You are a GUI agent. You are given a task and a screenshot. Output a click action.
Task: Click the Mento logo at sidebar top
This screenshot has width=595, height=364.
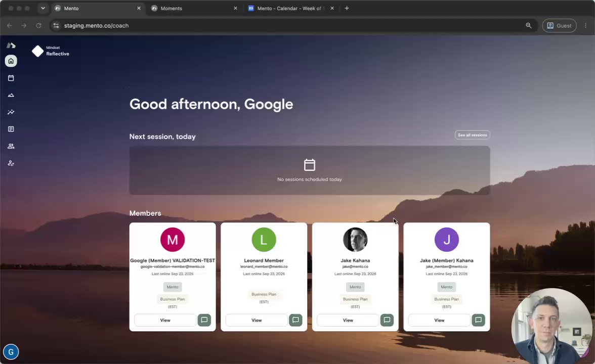[x=11, y=45]
